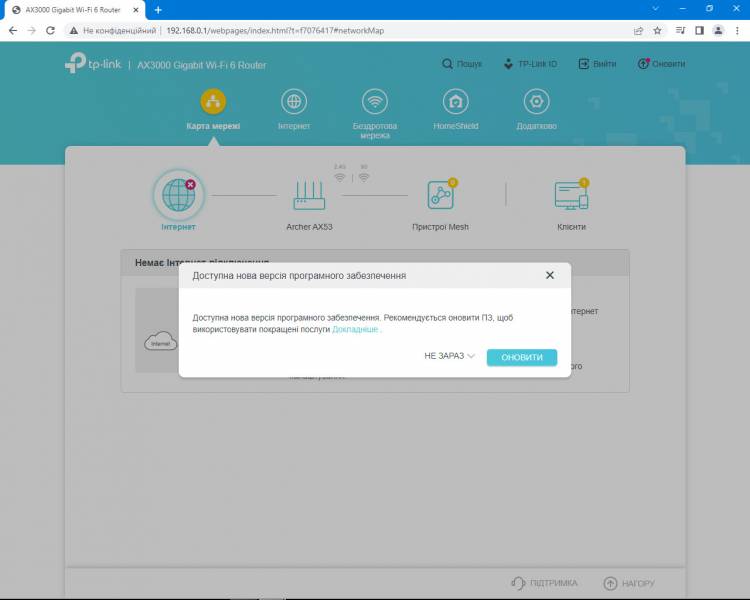750x600 pixels.
Task: Click the Клієнти label
Action: point(572,227)
